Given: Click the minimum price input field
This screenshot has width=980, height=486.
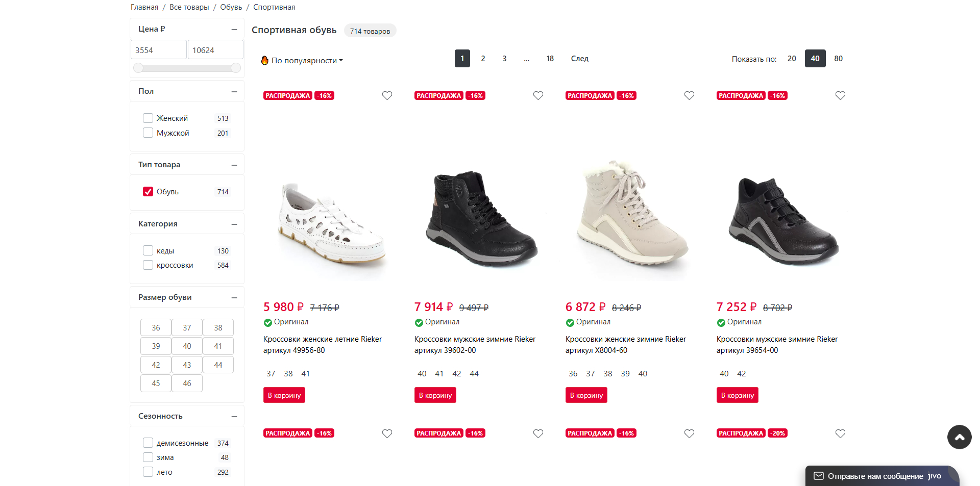Looking at the screenshot, I should click(158, 50).
